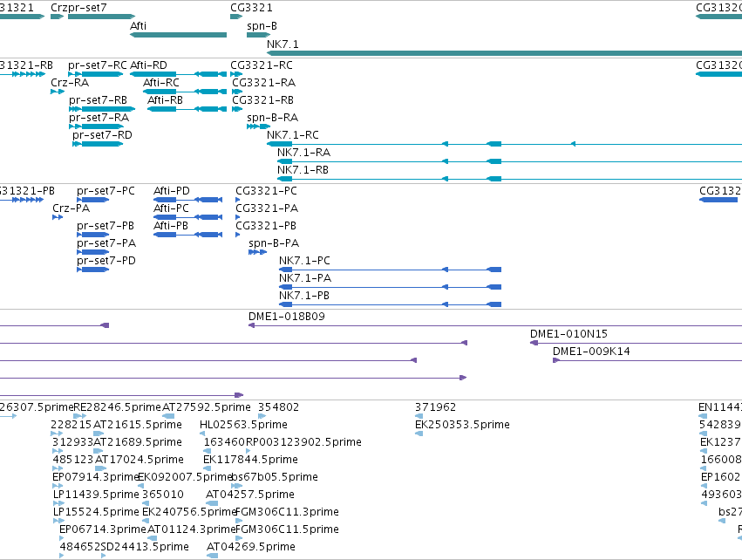The height and width of the screenshot is (560, 742).
Task: Click the pr-set7-PA protein label
Action: [x=106, y=243]
